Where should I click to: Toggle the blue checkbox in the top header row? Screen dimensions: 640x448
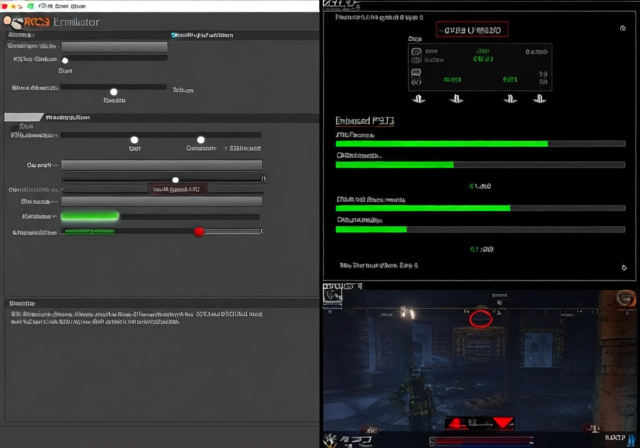pyautogui.click(x=174, y=35)
